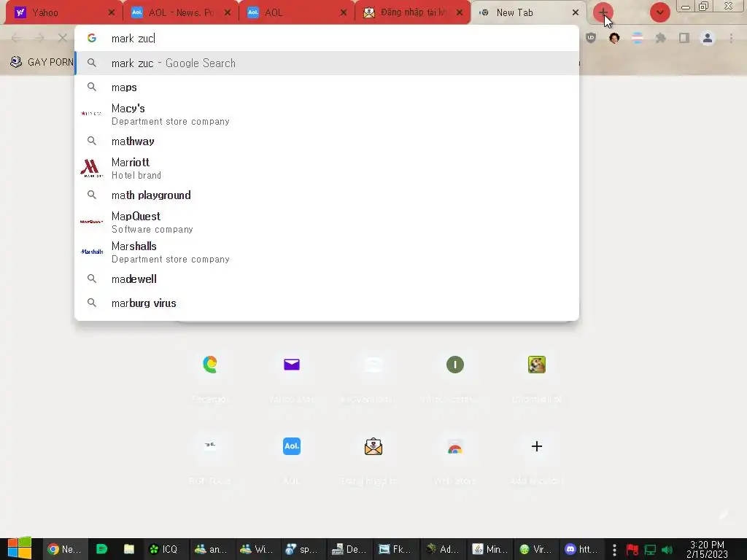
Task: Select the MapQuest software company suggestion
Action: 327,222
